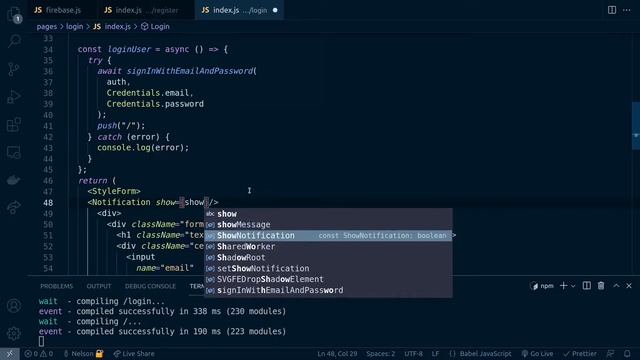The image size is (640, 360).
Task: Click the editor minimap scrollbar slider
Action: (636, 126)
